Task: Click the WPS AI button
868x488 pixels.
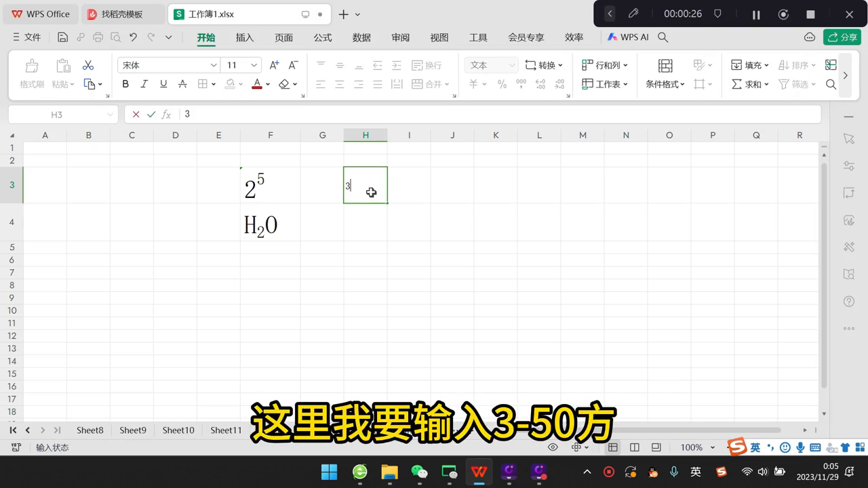Action: pyautogui.click(x=628, y=37)
